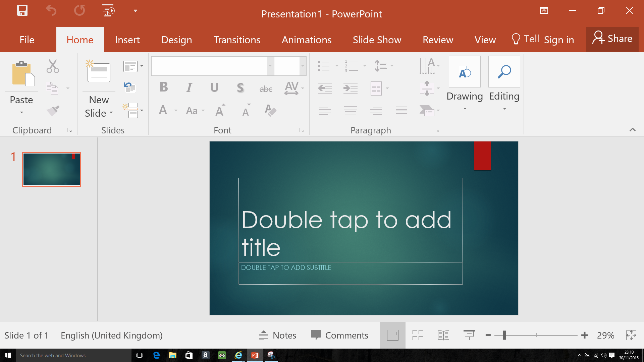Toggle Underline formatting

point(214,88)
